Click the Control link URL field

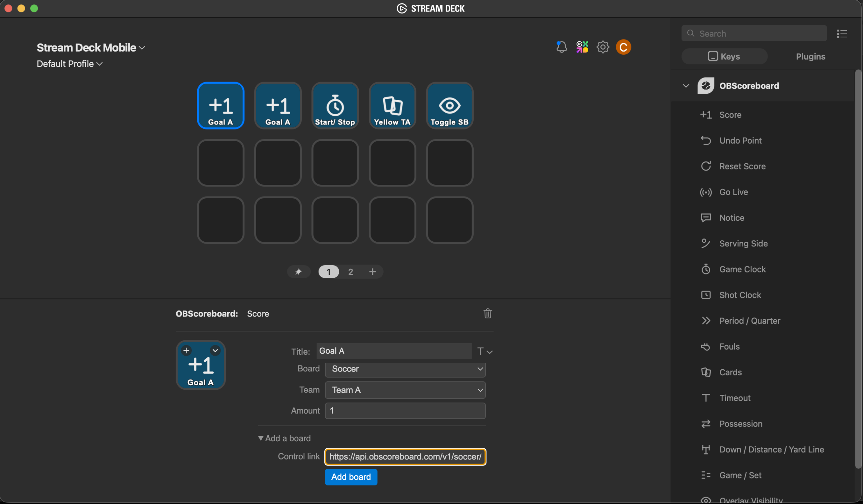[x=405, y=457]
